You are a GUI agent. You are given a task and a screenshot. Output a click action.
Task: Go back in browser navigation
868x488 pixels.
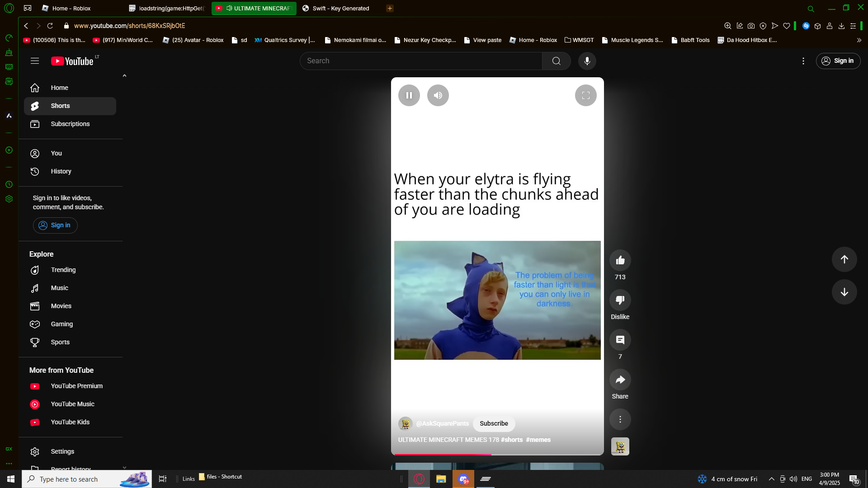(x=26, y=26)
